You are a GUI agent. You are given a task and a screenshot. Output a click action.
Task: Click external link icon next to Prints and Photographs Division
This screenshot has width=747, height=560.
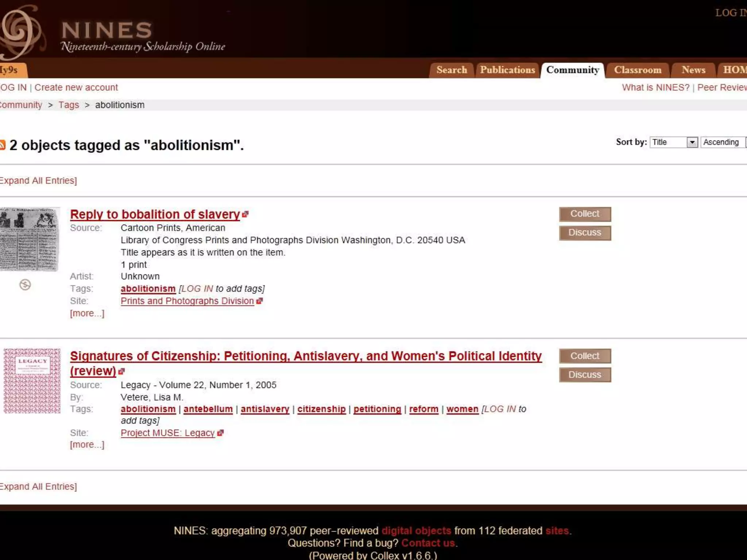tap(259, 301)
